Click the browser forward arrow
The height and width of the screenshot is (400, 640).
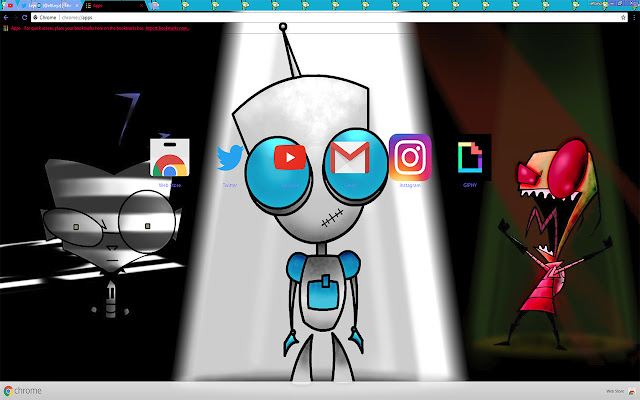tap(15, 18)
